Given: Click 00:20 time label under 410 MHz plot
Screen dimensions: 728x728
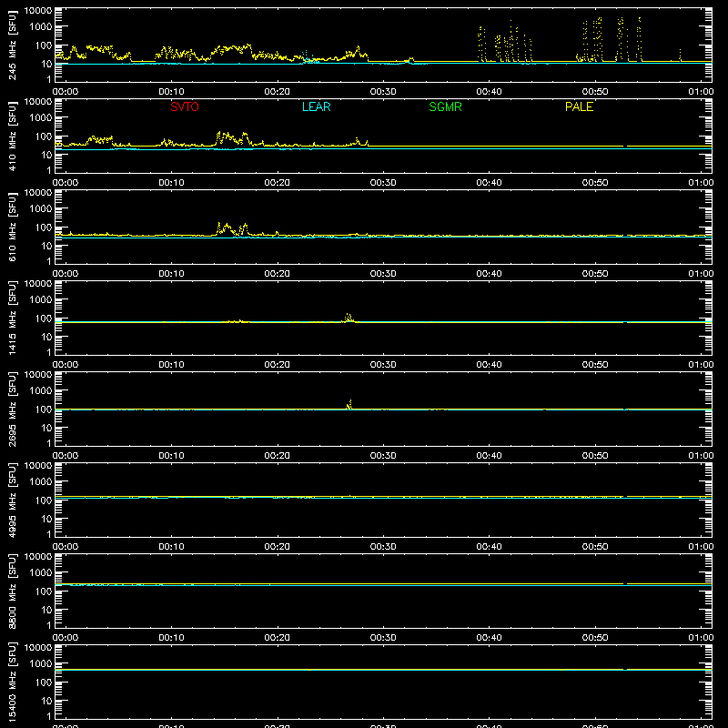Looking at the screenshot, I should coord(278,183).
